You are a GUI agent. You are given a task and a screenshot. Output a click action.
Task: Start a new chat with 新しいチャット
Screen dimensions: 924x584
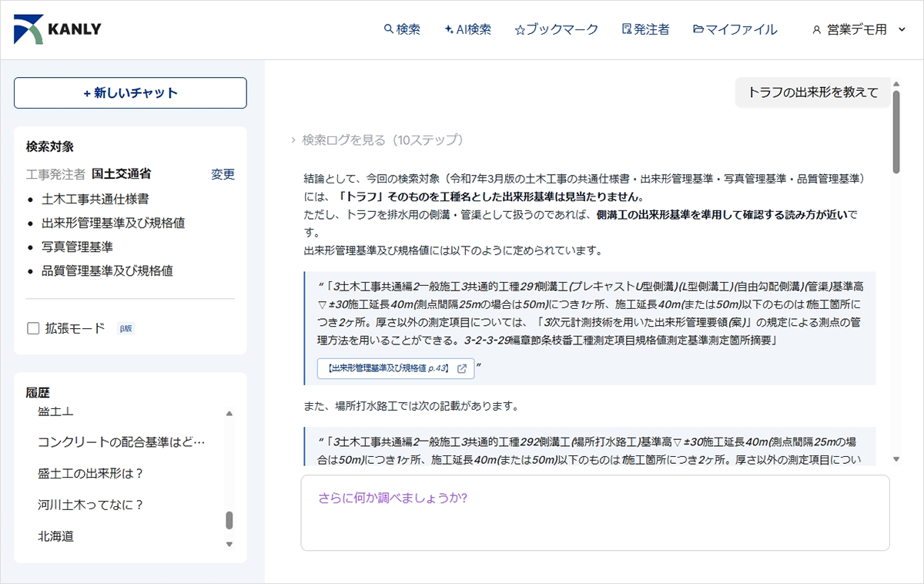coord(130,92)
